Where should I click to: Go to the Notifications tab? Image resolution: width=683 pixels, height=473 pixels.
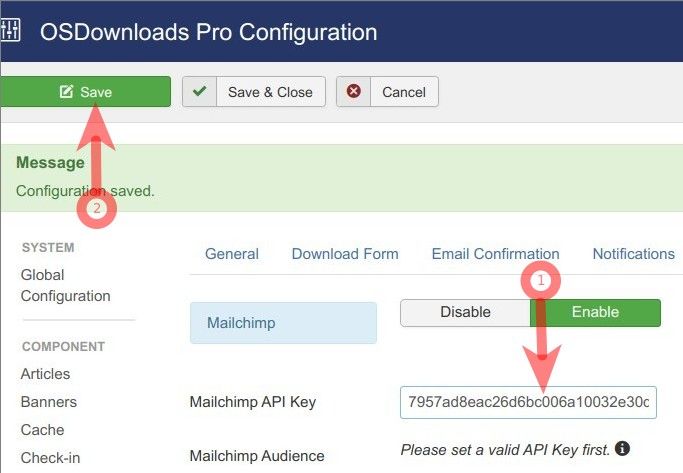click(633, 254)
